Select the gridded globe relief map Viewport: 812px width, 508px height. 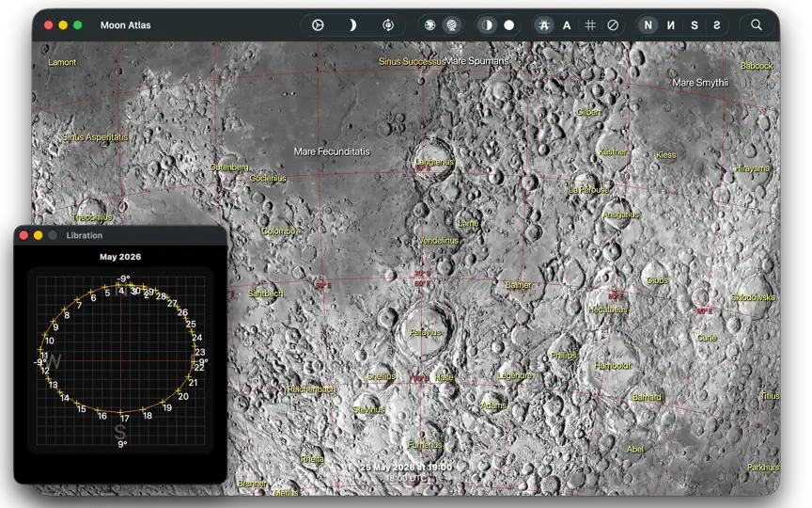[x=452, y=24]
